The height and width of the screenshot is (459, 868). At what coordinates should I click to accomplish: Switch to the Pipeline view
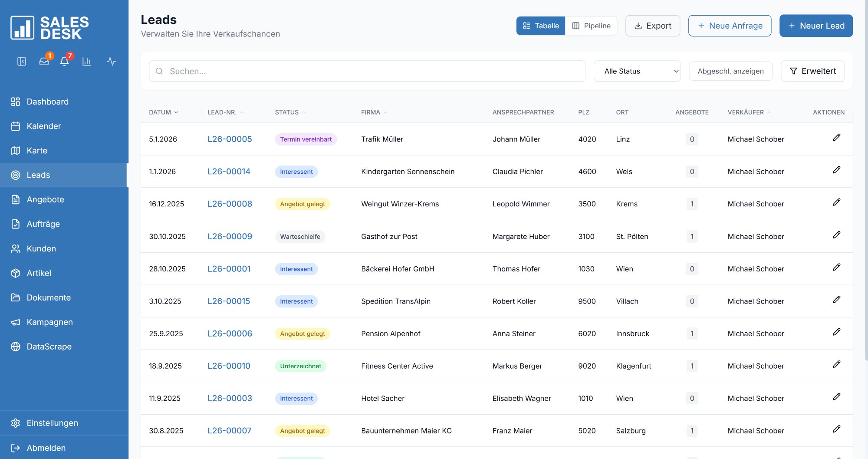[x=591, y=25]
